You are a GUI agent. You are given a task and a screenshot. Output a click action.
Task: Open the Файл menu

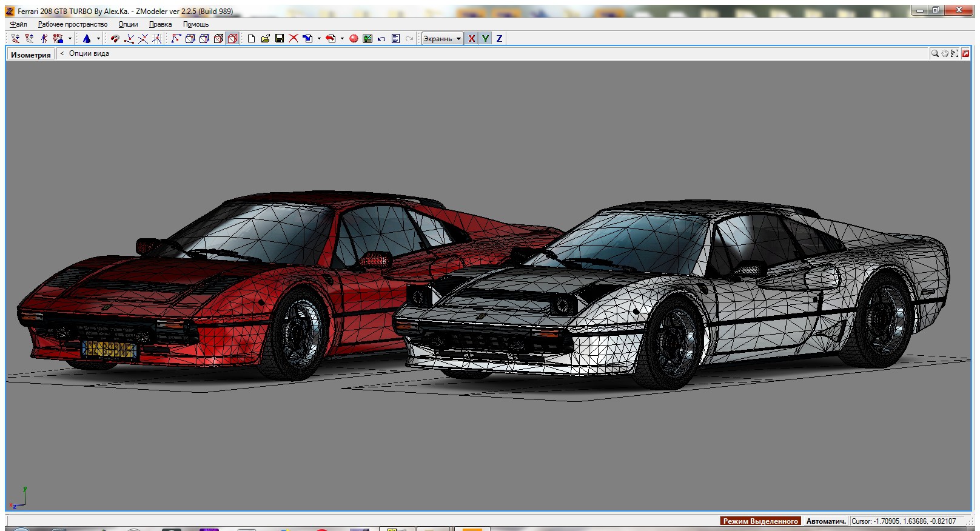18,24
